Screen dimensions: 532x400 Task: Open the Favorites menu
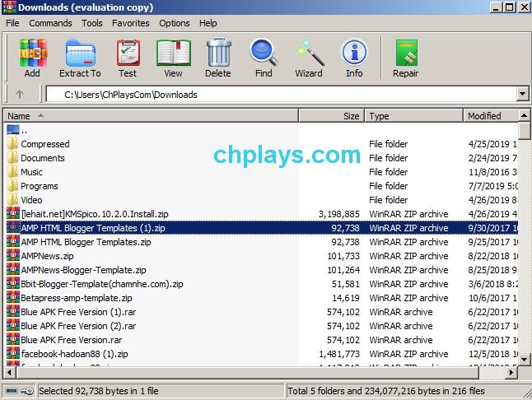tap(131, 23)
